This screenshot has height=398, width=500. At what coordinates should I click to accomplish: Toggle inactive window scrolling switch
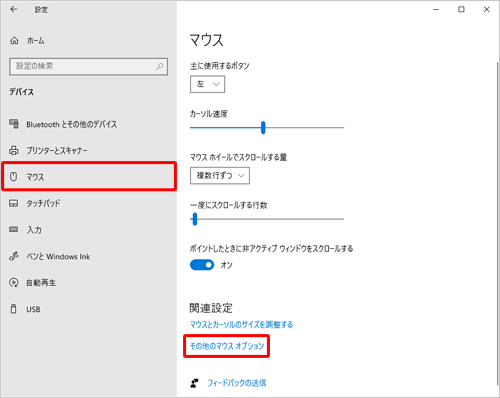202,265
